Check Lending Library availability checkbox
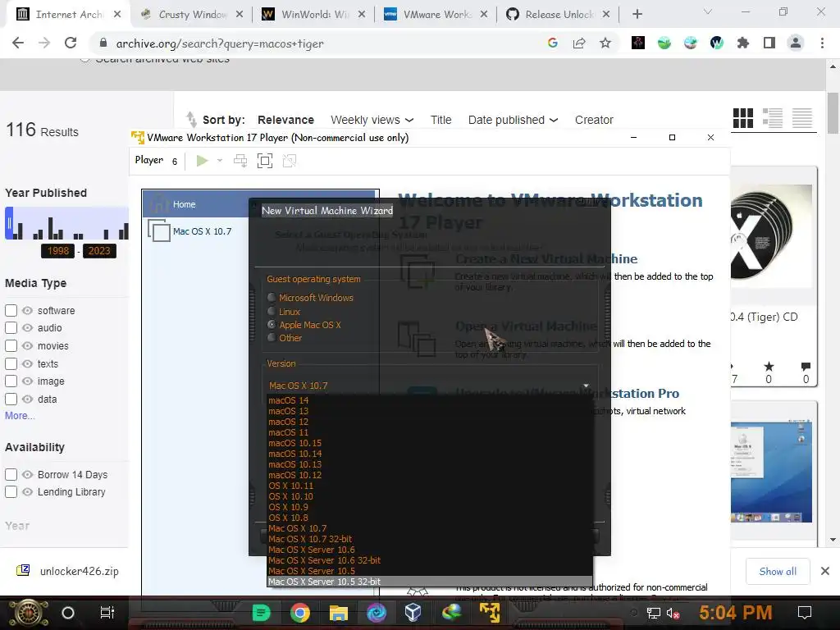 coord(11,492)
